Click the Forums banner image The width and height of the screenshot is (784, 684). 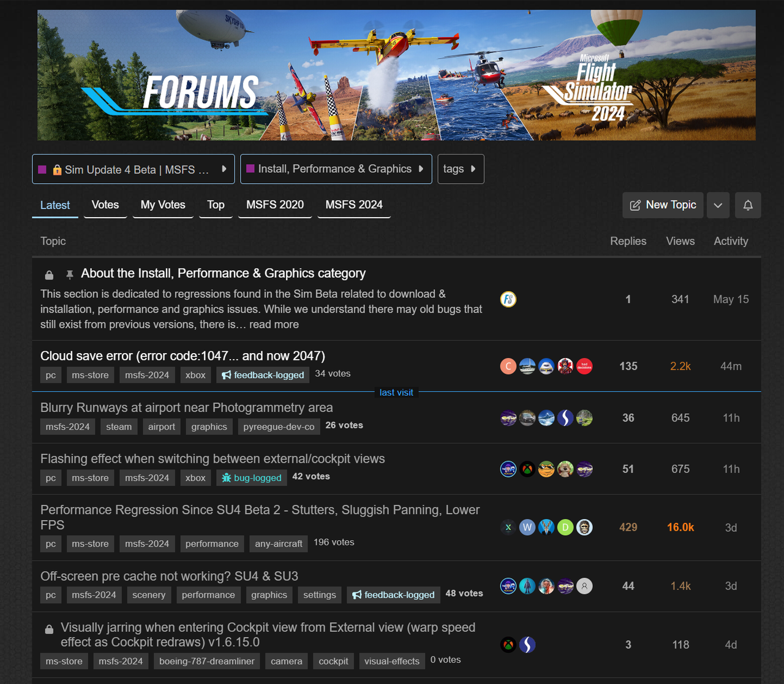coord(396,75)
